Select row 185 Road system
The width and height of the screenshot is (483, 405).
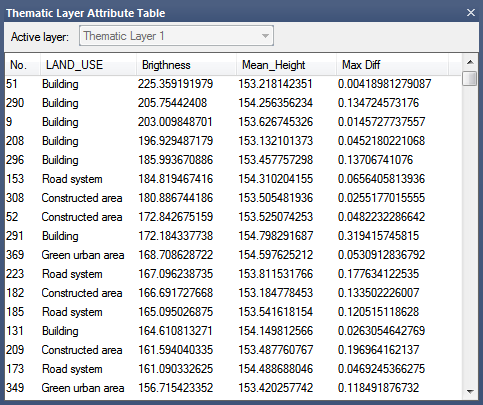233,312
